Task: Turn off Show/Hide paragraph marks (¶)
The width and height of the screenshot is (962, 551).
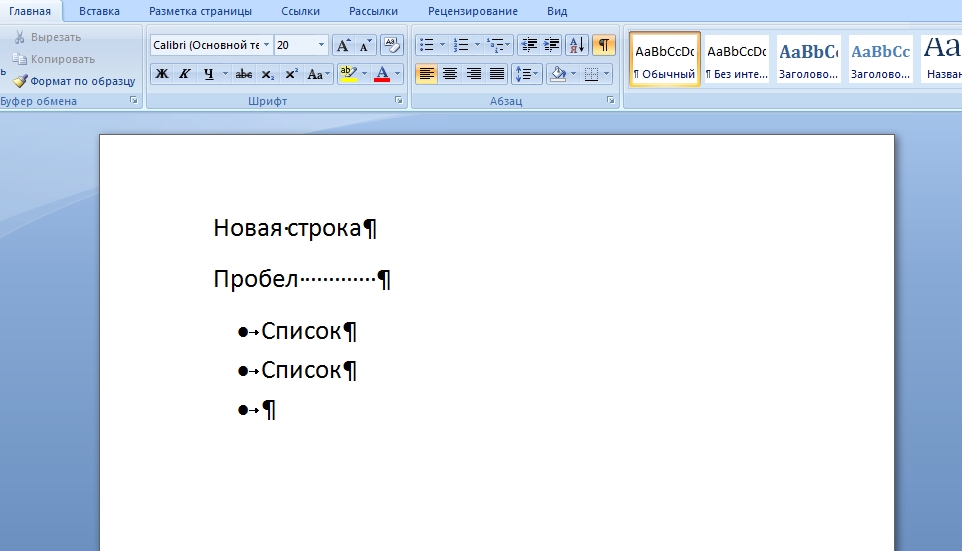Action: click(x=604, y=45)
